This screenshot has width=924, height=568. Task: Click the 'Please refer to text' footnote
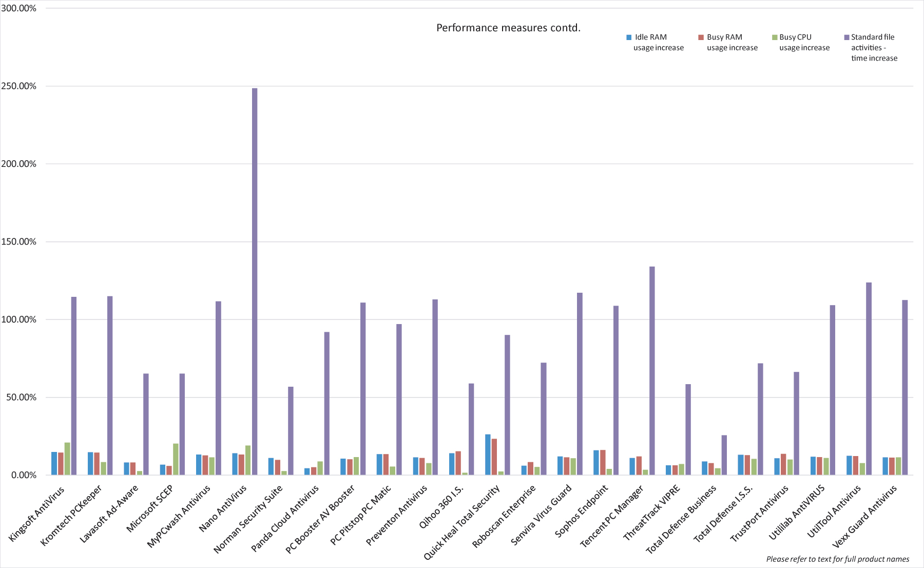point(838,559)
